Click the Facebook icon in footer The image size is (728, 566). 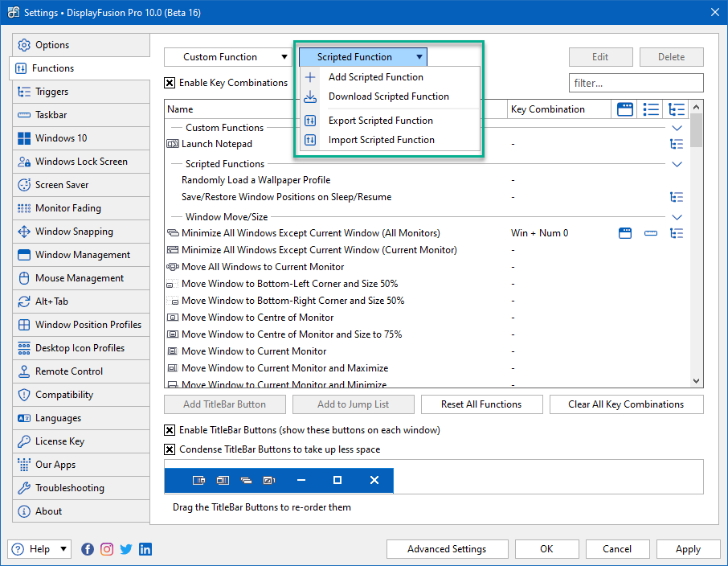[88, 549]
